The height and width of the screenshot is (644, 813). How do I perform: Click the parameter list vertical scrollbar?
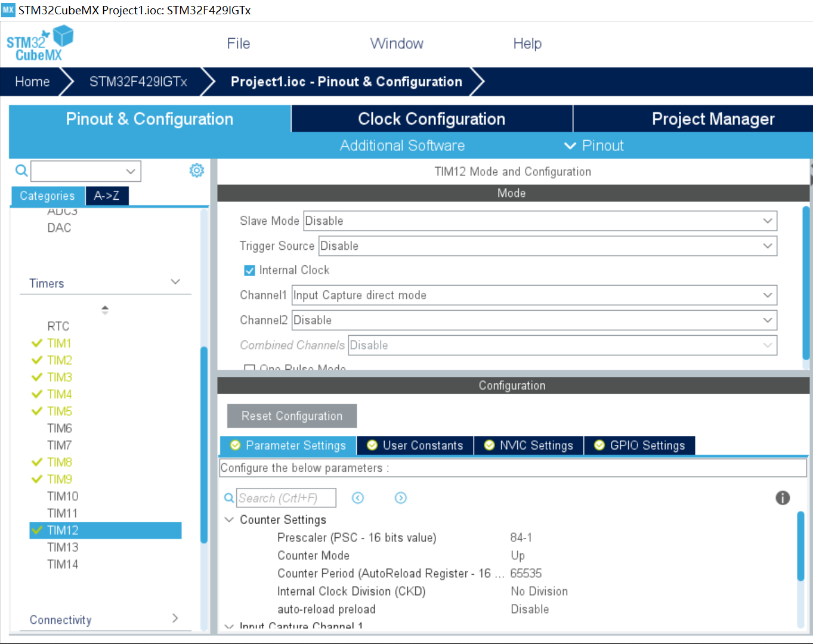tap(801, 546)
